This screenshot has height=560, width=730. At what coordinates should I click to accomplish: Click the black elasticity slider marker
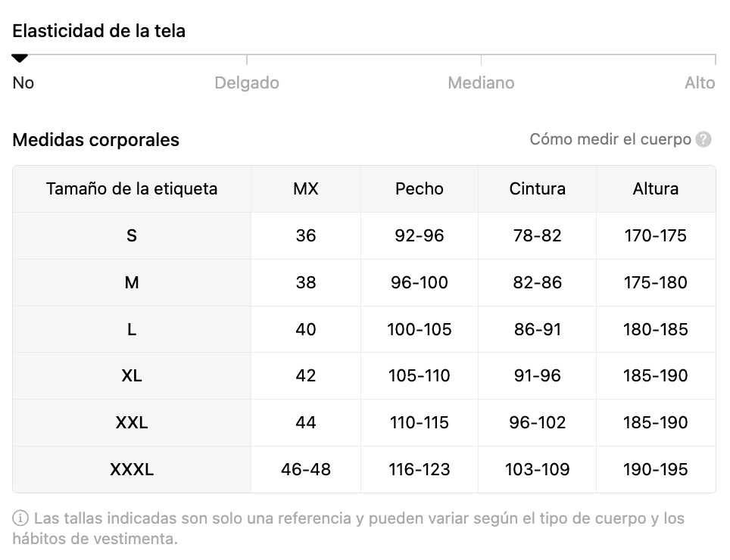pyautogui.click(x=20, y=58)
